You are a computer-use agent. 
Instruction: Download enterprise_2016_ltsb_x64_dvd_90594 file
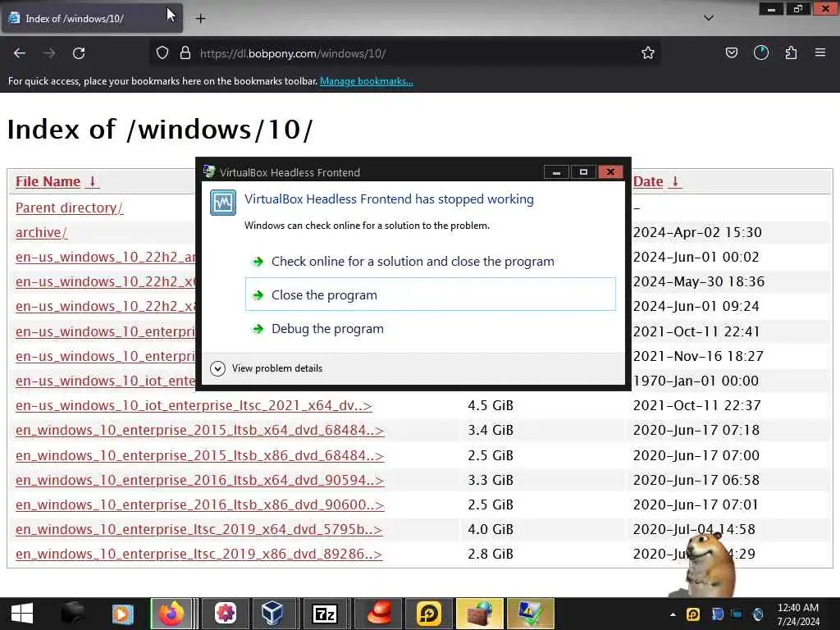click(x=199, y=480)
